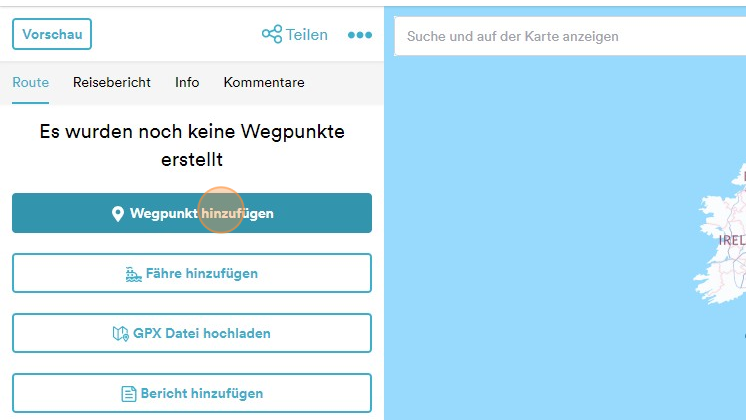Go to the Kommentare tab

[x=264, y=82]
